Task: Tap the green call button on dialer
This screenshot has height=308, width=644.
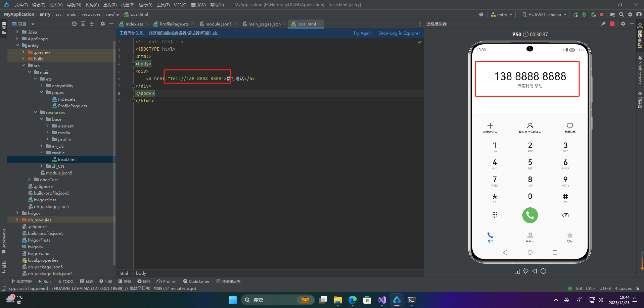Action: (x=530, y=215)
